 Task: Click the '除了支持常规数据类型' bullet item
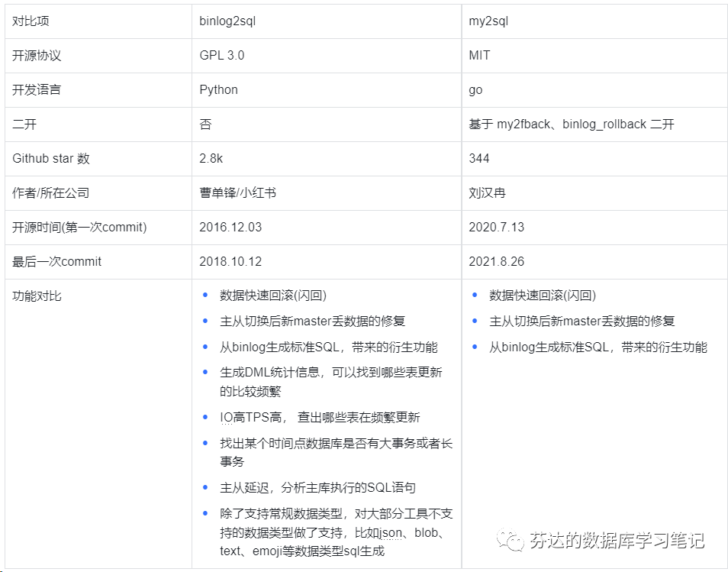pyautogui.click(x=336, y=532)
